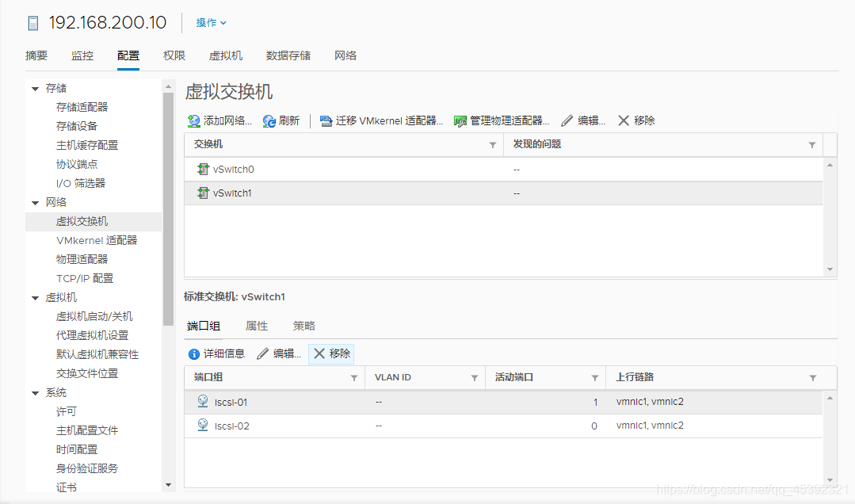Collapse the 存储 section in sidebar
This screenshot has width=855, height=504.
36,89
